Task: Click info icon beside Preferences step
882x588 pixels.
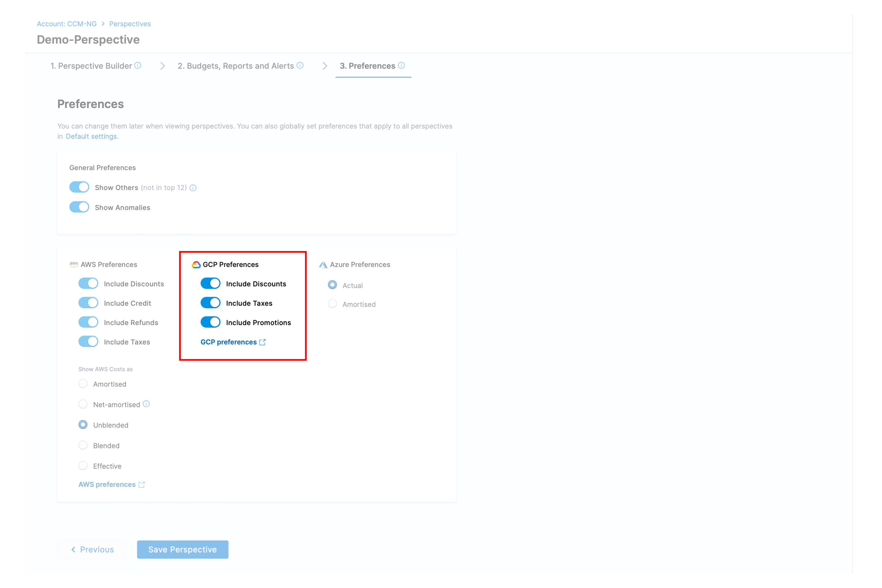Action: tap(401, 66)
